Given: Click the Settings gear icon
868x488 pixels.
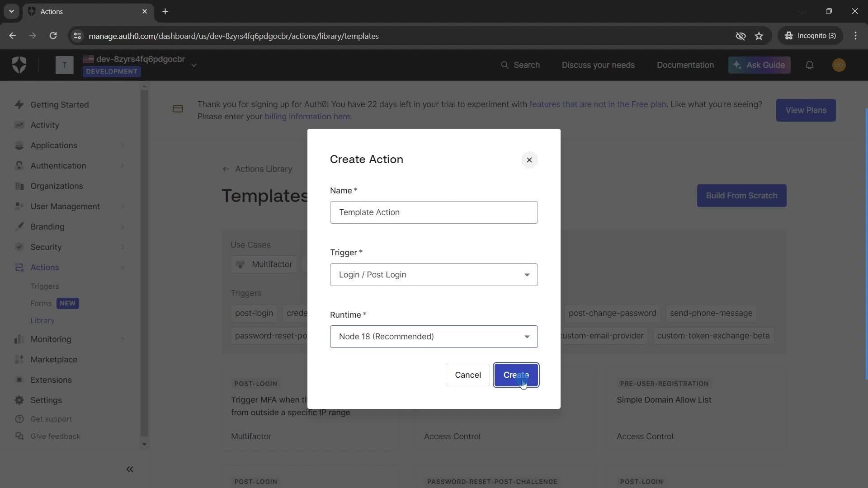Looking at the screenshot, I should click(x=19, y=400).
